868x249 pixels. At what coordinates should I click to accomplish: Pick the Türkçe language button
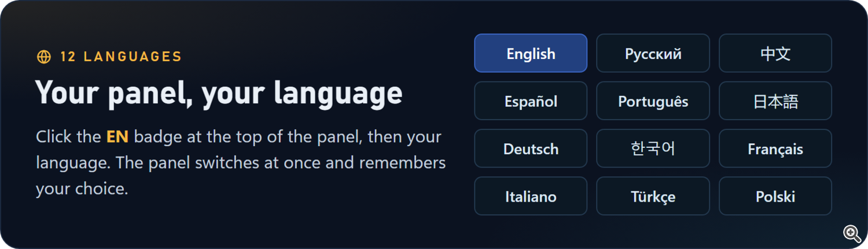click(x=653, y=196)
